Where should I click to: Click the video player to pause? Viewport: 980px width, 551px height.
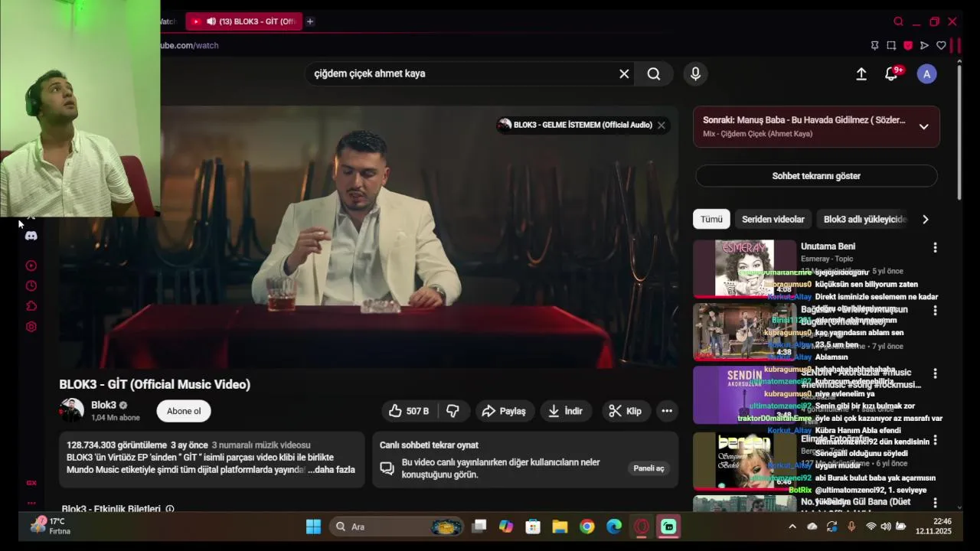click(x=368, y=237)
